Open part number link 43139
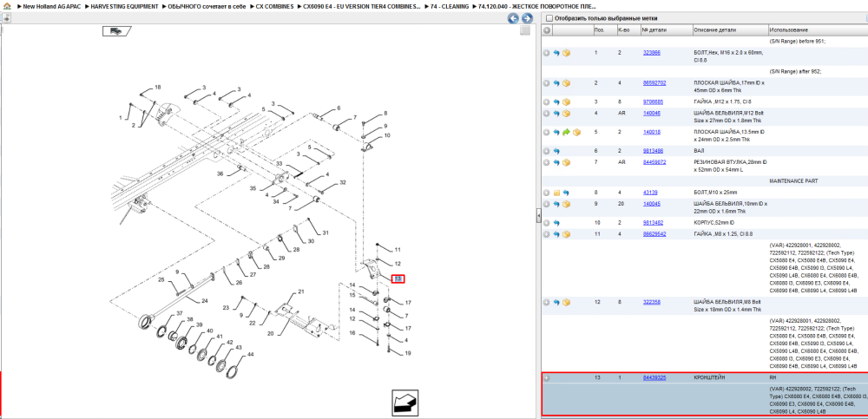Image resolution: width=868 pixels, height=419 pixels. (x=650, y=192)
